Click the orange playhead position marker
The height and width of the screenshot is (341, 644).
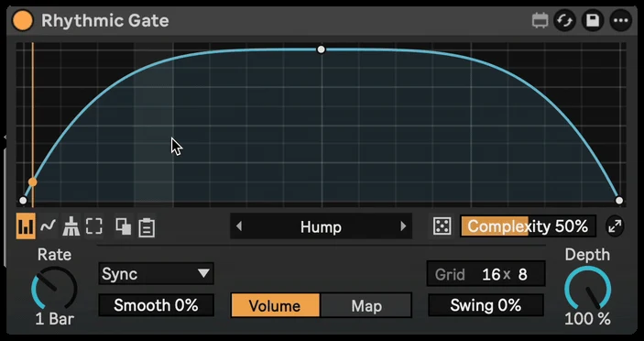coord(32,182)
